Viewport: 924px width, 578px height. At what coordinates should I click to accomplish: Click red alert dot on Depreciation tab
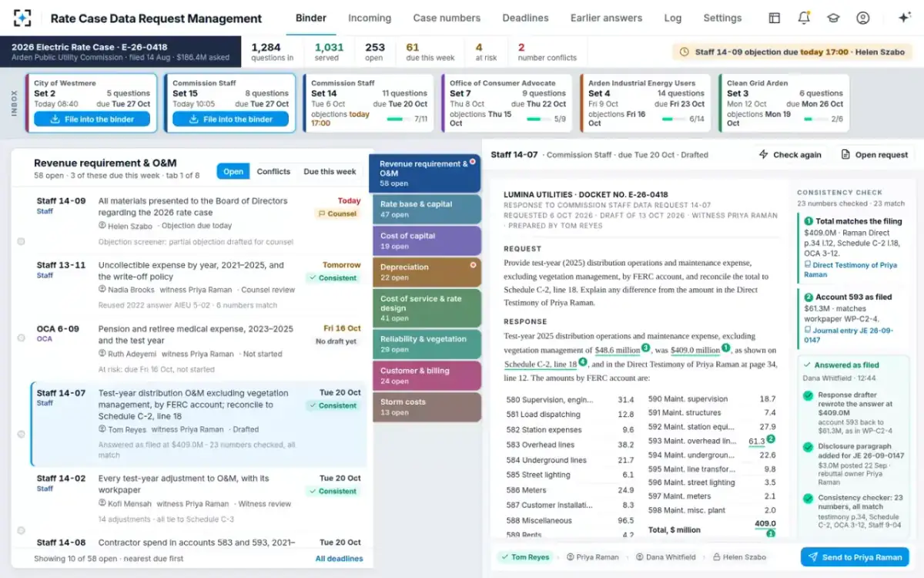point(473,264)
